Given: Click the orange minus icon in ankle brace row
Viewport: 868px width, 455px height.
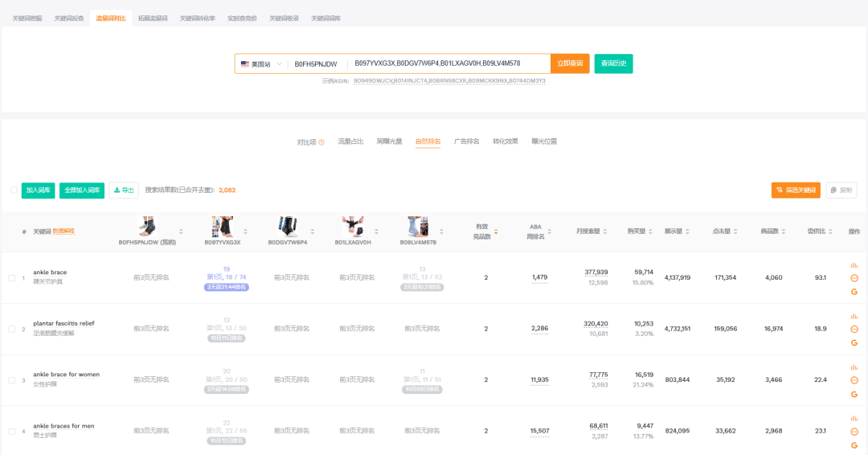Looking at the screenshot, I should [854, 278].
